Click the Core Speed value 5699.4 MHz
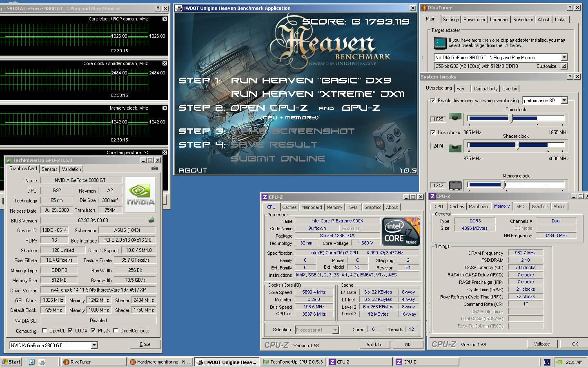Image resolution: width=588 pixels, height=368 pixels. click(314, 292)
